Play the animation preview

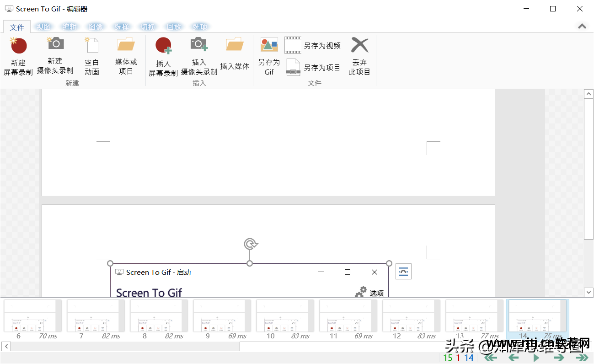click(536, 358)
